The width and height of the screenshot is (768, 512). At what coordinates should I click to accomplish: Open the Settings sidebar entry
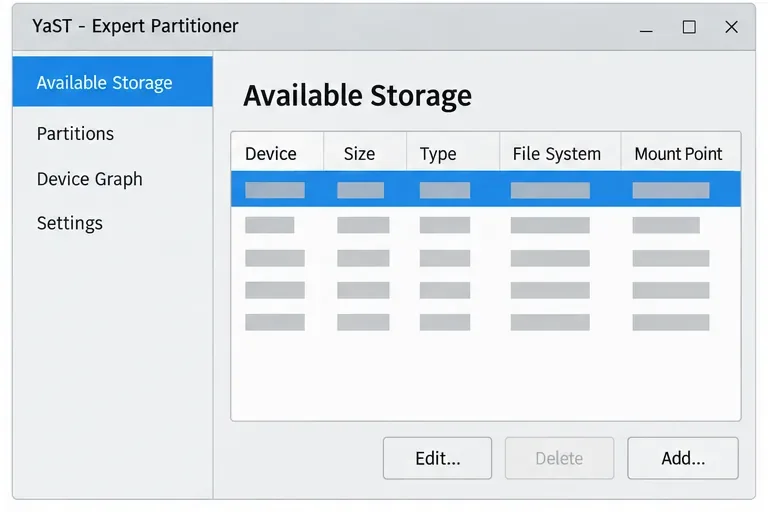point(70,223)
